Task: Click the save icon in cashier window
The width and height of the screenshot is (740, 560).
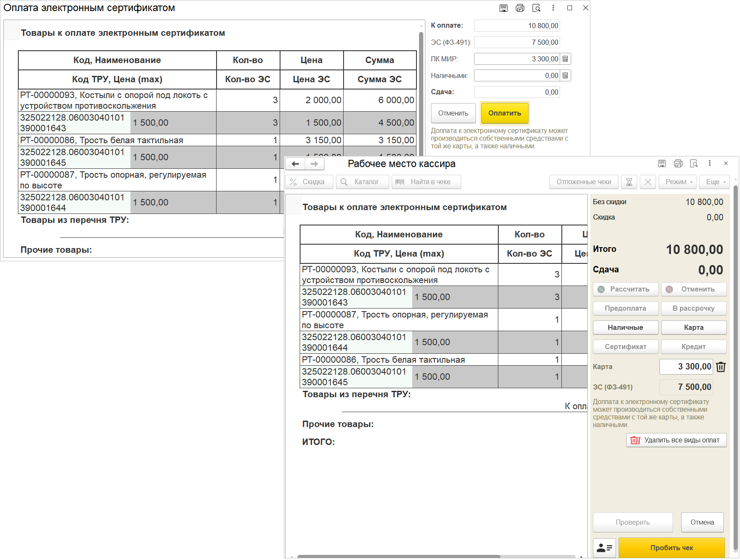Action: click(x=662, y=164)
